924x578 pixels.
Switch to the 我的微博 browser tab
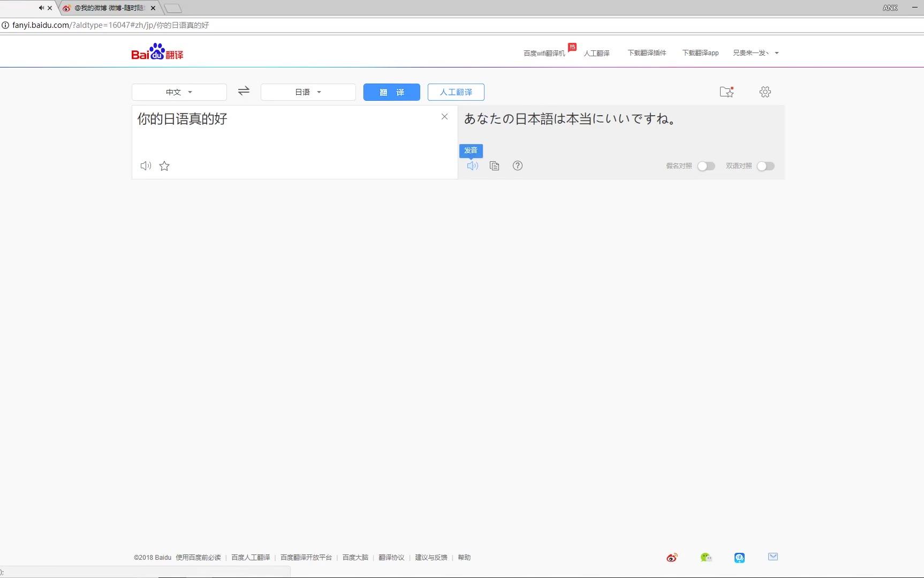110,8
